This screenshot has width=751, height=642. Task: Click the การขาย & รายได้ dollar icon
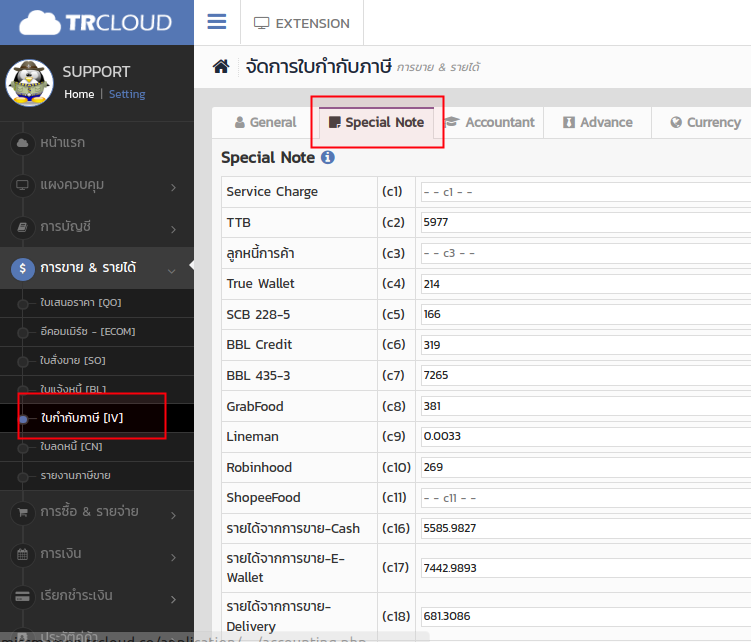[x=23, y=269]
